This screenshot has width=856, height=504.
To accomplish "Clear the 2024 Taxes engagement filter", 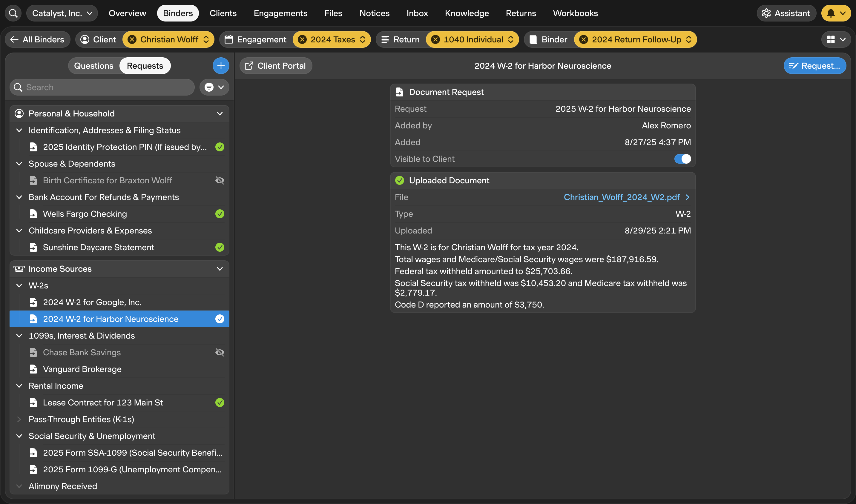I will click(302, 39).
